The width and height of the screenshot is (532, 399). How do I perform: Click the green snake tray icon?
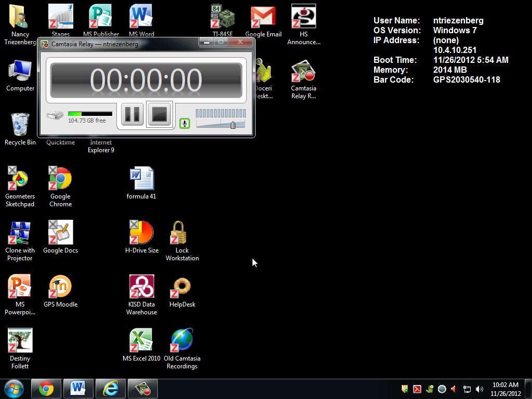tap(430, 389)
